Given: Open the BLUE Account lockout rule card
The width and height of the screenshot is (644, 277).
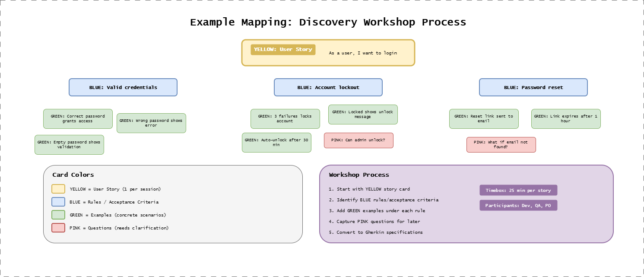Looking at the screenshot, I should pyautogui.click(x=328, y=87).
